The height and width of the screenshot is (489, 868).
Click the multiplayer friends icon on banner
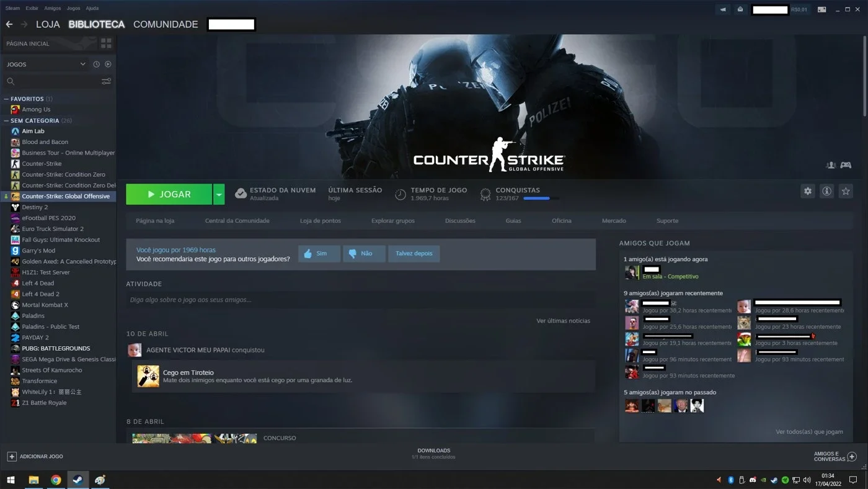click(831, 165)
